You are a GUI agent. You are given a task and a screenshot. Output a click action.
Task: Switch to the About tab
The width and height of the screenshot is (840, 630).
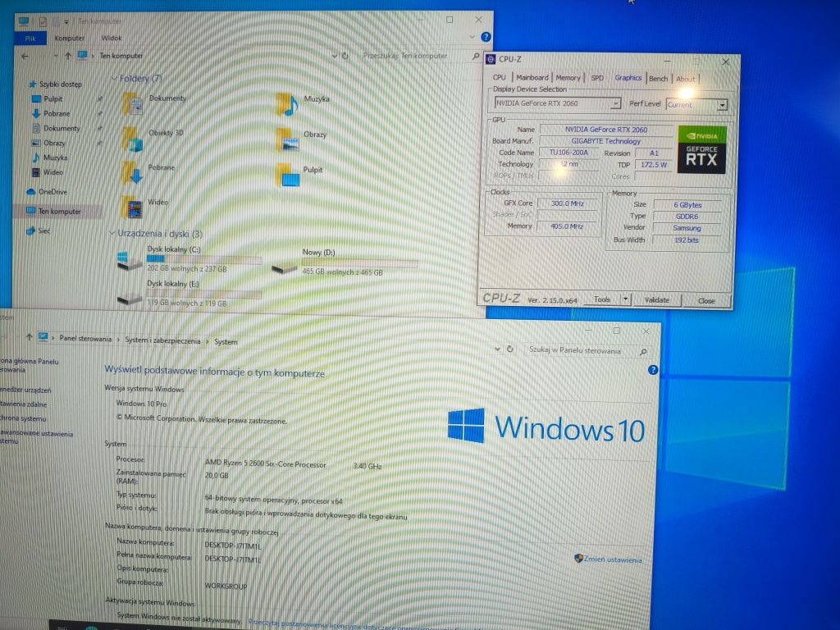pos(685,79)
